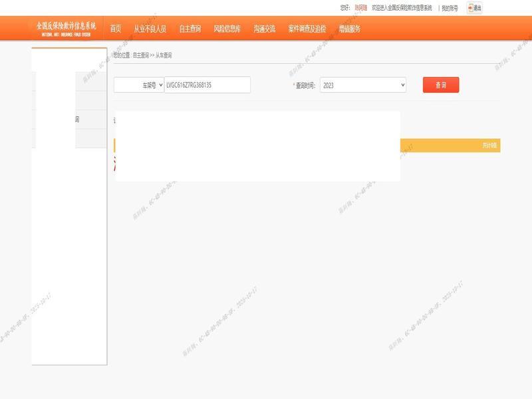Open the 首页 home menu
This screenshot has height=399, width=532.
point(116,29)
